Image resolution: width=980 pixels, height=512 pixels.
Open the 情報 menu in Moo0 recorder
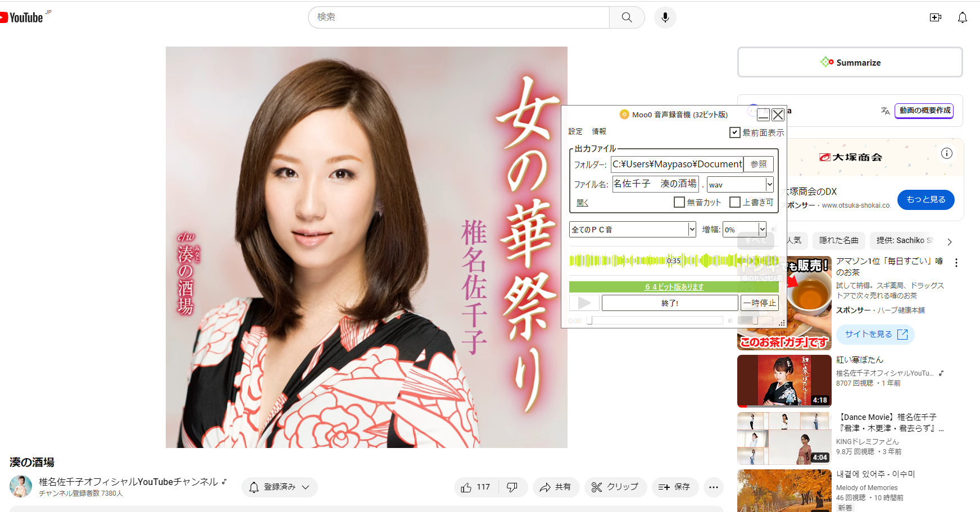(x=599, y=131)
